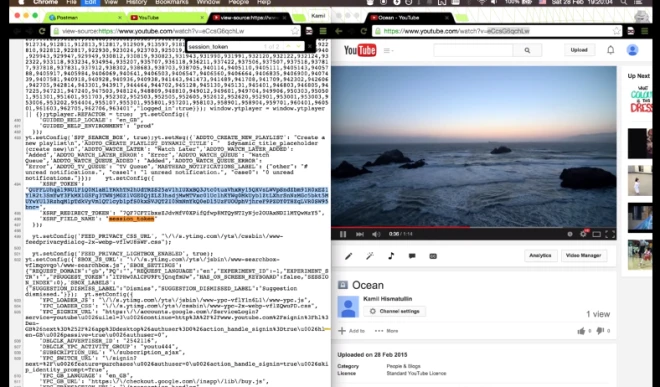Viewport: 660px width, 387px height.
Task: Open the notifications bell
Action: [610, 50]
